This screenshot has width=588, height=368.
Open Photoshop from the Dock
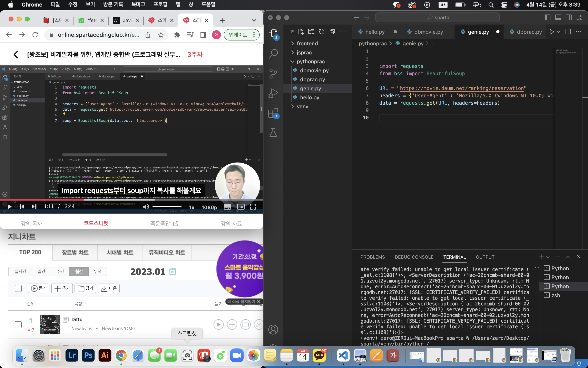[88, 355]
